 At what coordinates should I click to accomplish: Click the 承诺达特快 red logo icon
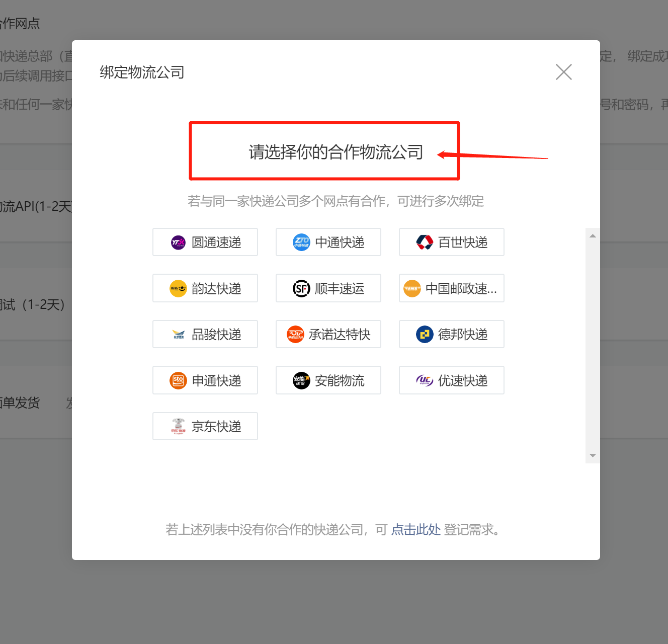[295, 335]
